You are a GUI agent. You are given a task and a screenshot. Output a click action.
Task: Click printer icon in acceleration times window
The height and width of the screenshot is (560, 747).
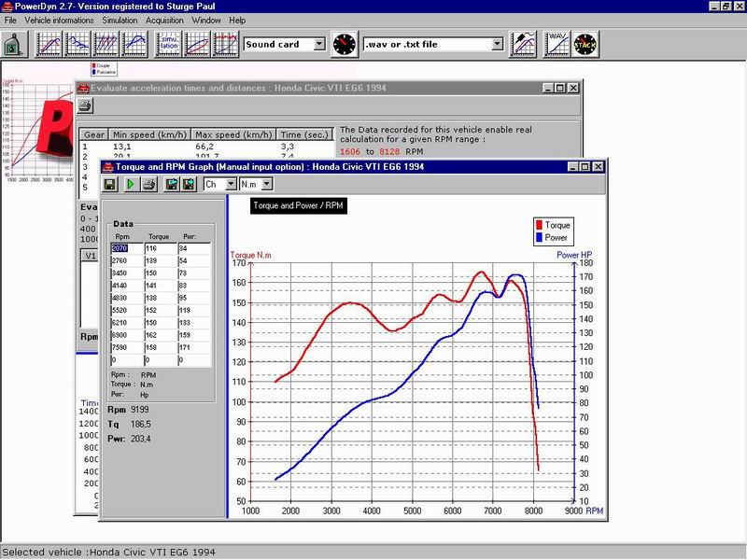tap(85, 105)
